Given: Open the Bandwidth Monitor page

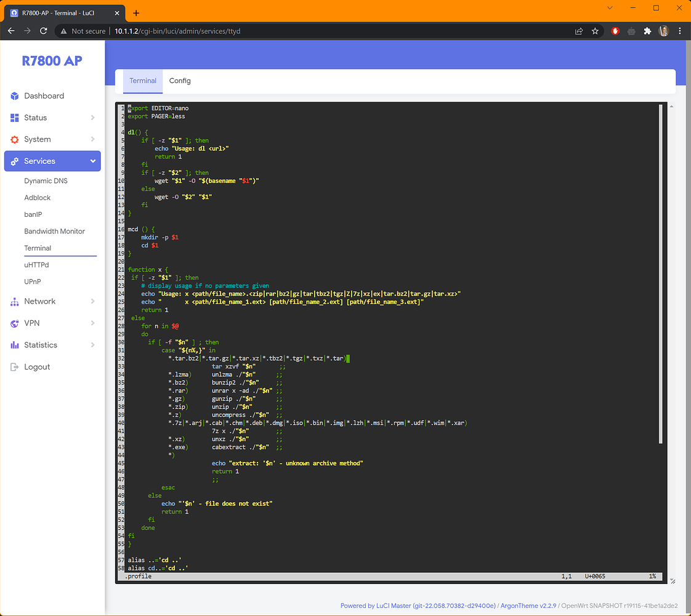Looking at the screenshot, I should pyautogui.click(x=54, y=232).
